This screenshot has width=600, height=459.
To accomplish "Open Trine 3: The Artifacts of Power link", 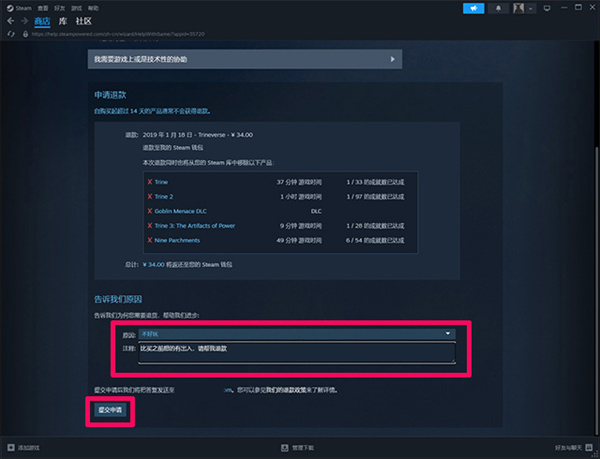I will click(x=195, y=226).
